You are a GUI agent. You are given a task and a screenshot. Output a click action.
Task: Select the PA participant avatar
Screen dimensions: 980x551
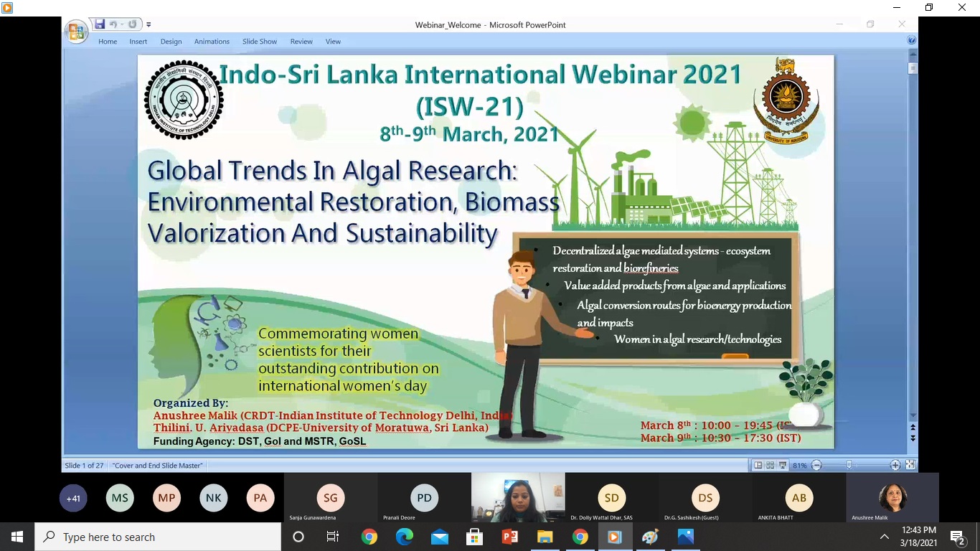(260, 498)
